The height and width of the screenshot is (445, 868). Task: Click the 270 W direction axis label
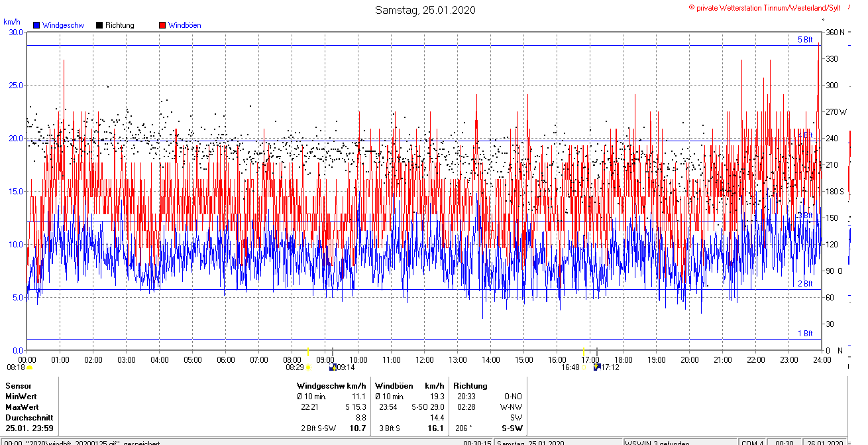[x=836, y=111]
